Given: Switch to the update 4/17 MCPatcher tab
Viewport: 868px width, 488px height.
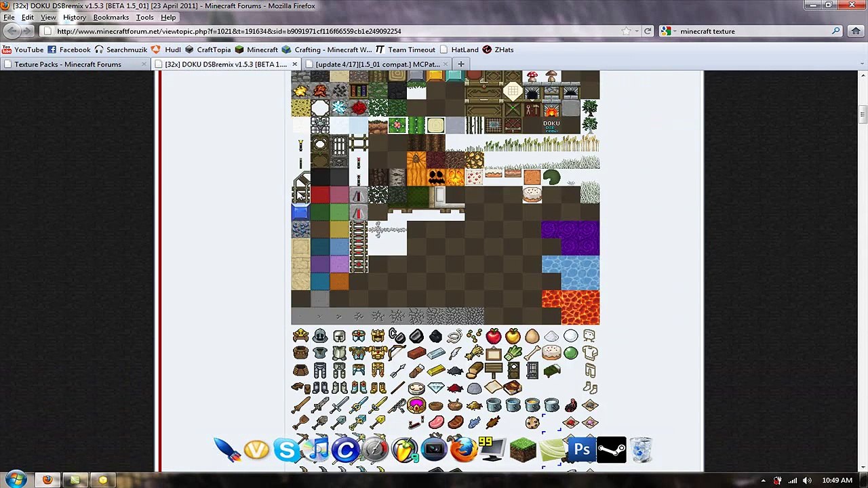Looking at the screenshot, I should click(376, 64).
